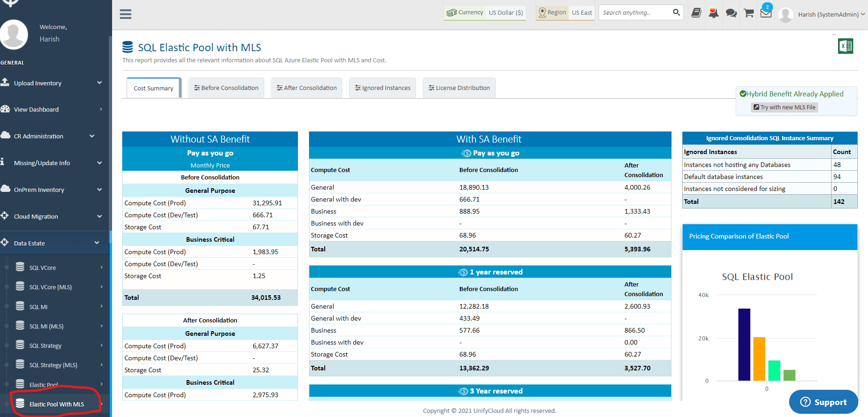The width and height of the screenshot is (868, 417).
Task: Open the chat comments icon
Action: 731,13
